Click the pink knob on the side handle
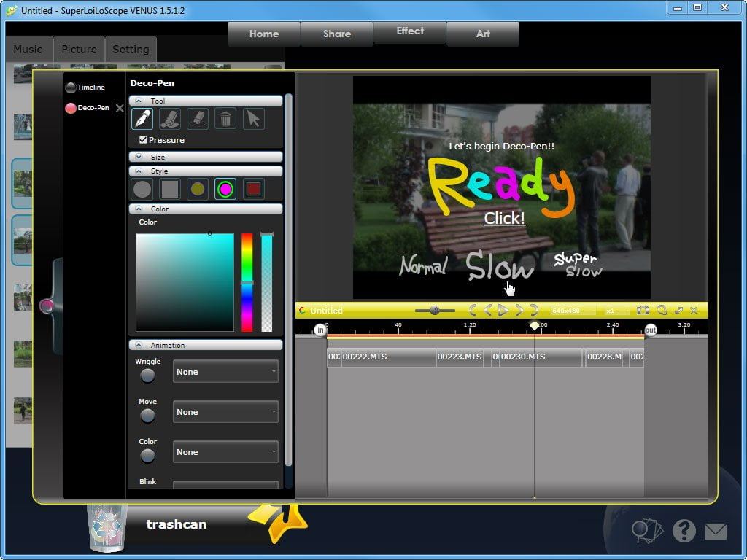Image resolution: width=747 pixels, height=560 pixels. 47,306
